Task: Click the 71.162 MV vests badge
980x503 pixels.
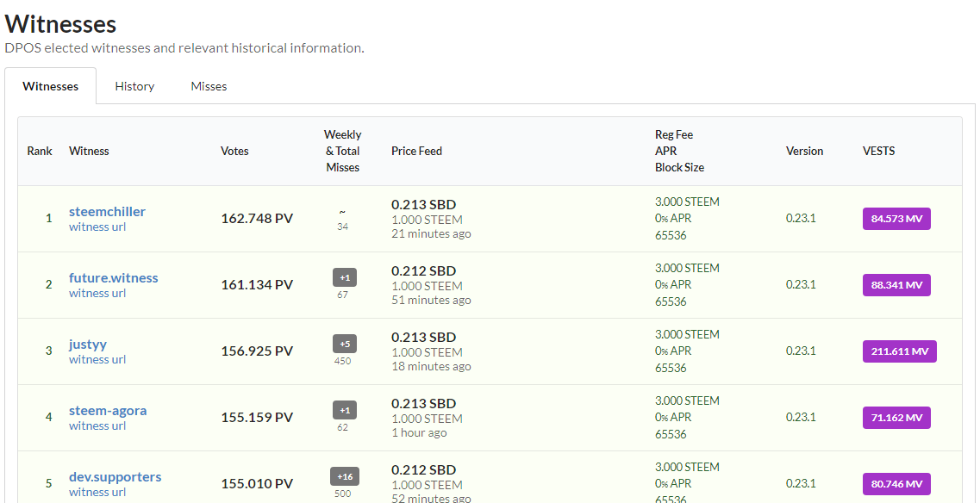Action: pyautogui.click(x=896, y=418)
